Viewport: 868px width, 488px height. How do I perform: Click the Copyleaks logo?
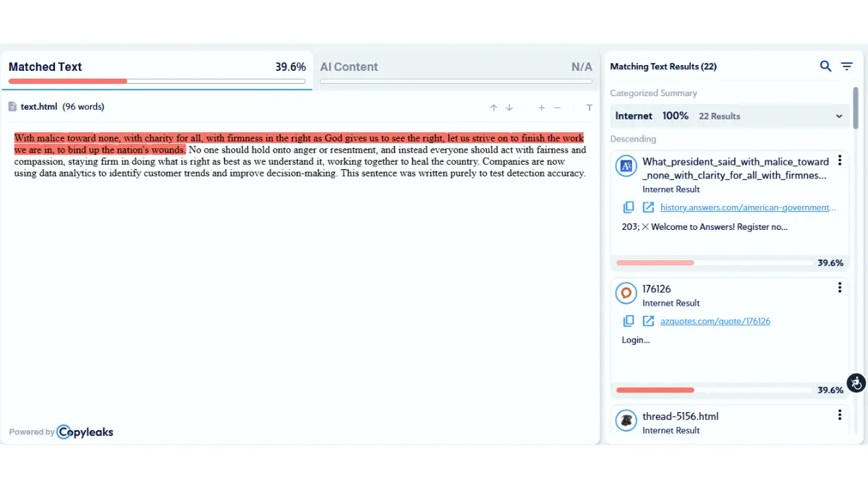[85, 432]
